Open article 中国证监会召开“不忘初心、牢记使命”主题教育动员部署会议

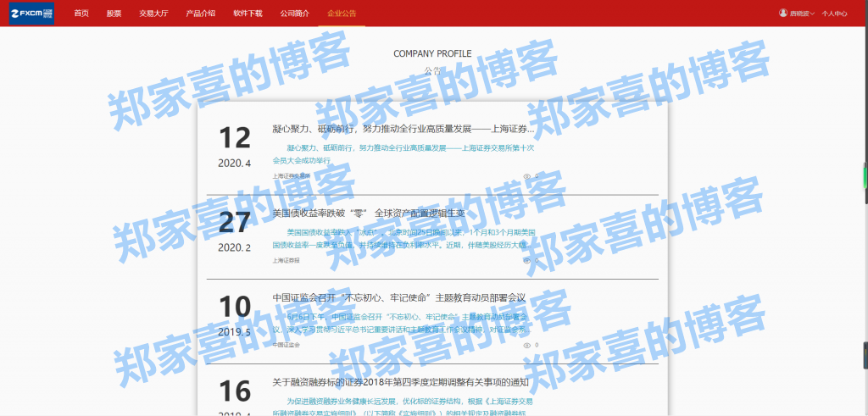[x=398, y=297]
